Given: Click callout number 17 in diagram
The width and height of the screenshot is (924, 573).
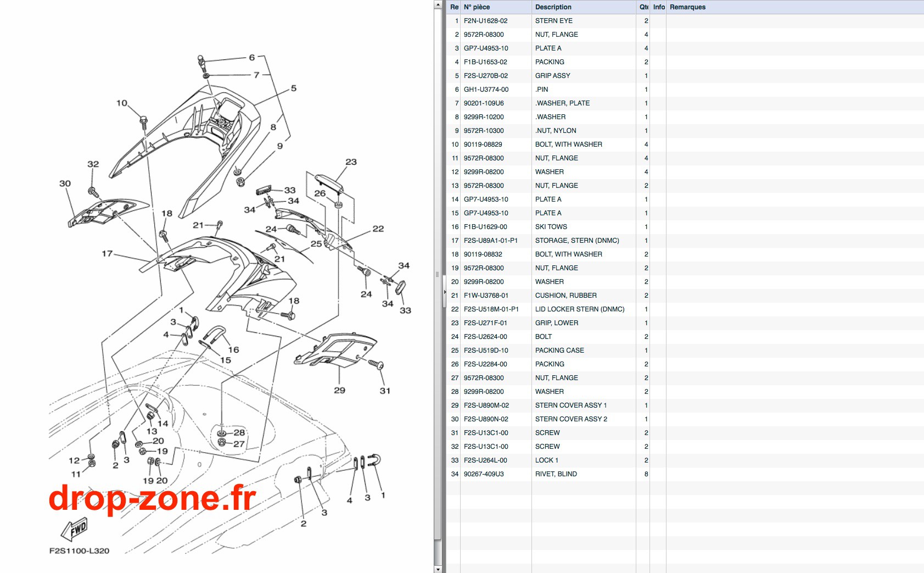Looking at the screenshot, I should 107,253.
